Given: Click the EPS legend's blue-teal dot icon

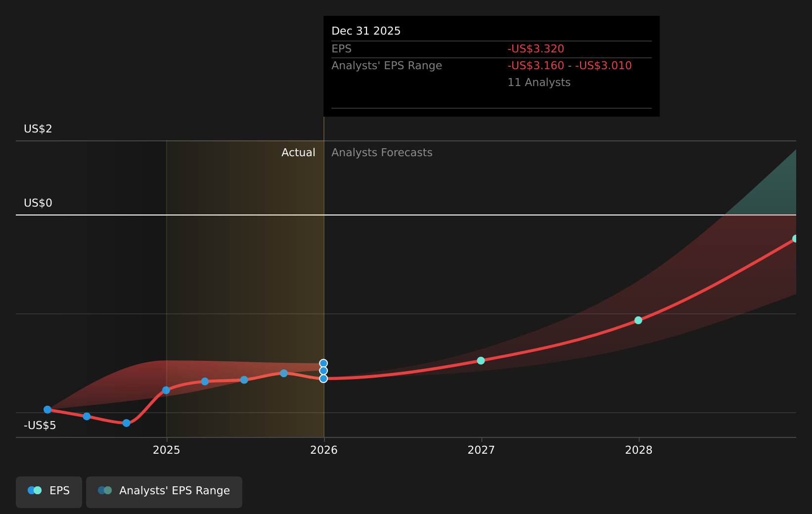Looking at the screenshot, I should [35, 491].
